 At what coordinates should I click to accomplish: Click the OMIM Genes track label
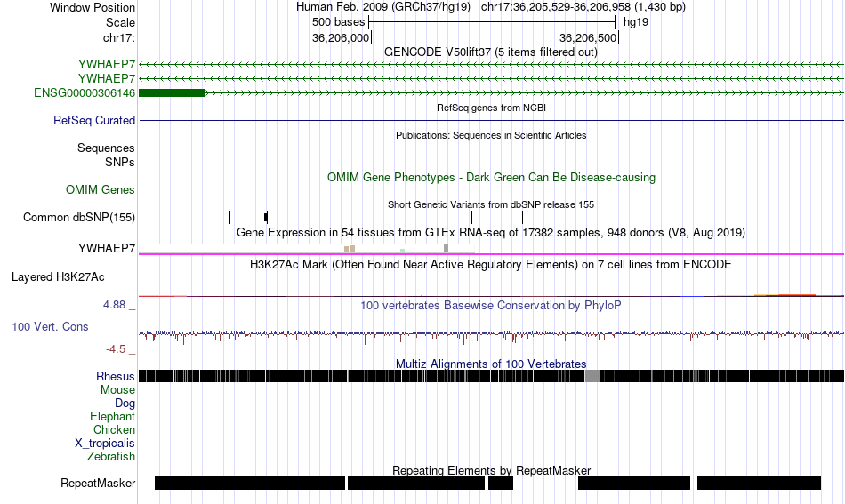pyautogui.click(x=101, y=189)
